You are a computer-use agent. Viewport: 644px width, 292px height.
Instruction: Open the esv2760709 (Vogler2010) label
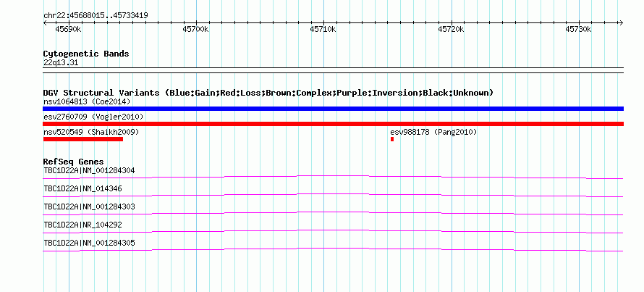point(93,117)
